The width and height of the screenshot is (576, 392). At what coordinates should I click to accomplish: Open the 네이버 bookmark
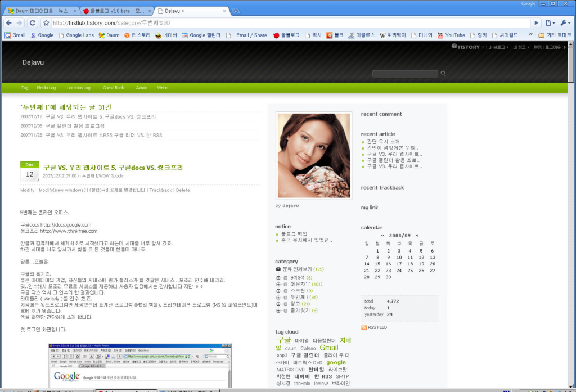pos(166,35)
